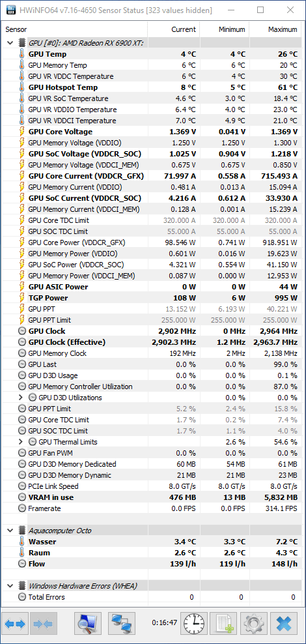This screenshot has height=644, width=306.
Task: Click the expand layout arrows icon
Action: coord(15,624)
